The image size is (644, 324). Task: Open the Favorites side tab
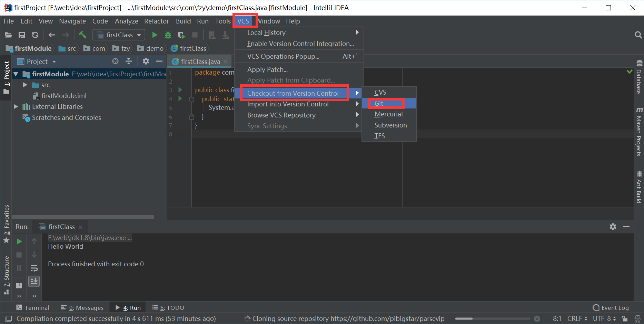pyautogui.click(x=6, y=224)
